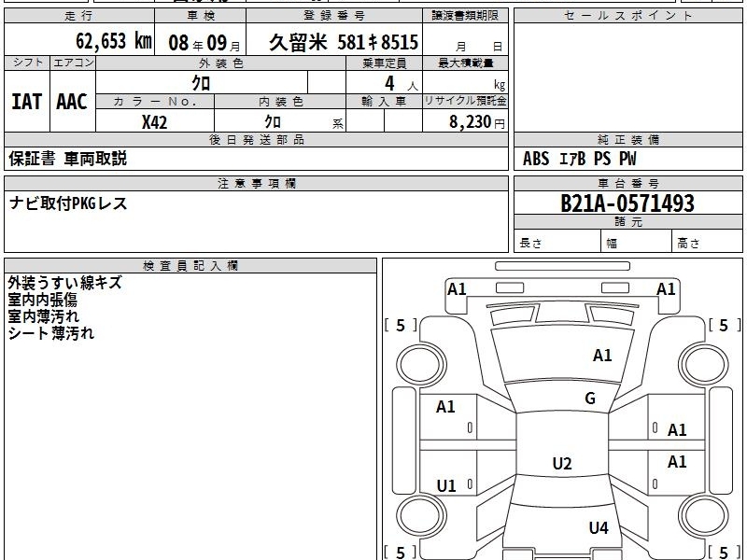Click the エアコン header cell
This screenshot has height=560, width=747.
point(73,63)
